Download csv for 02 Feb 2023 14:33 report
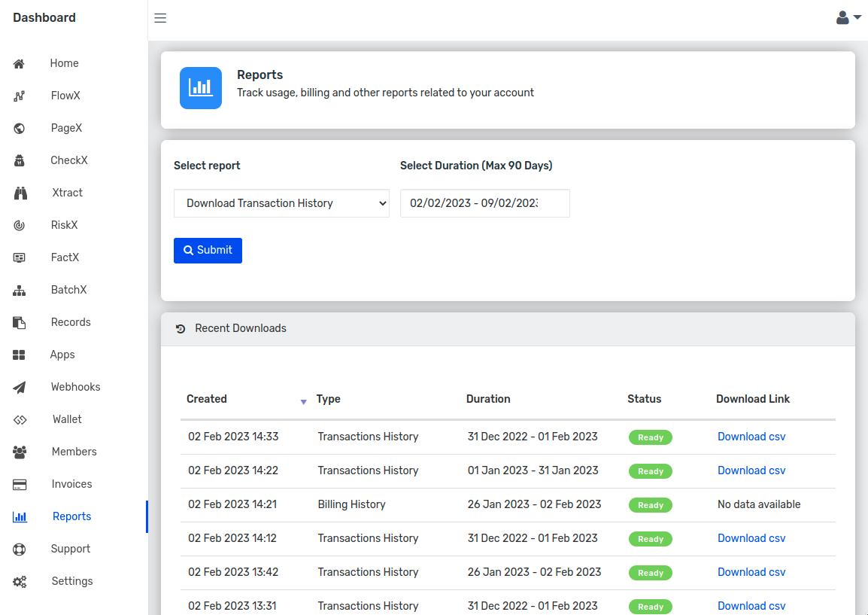 point(751,437)
